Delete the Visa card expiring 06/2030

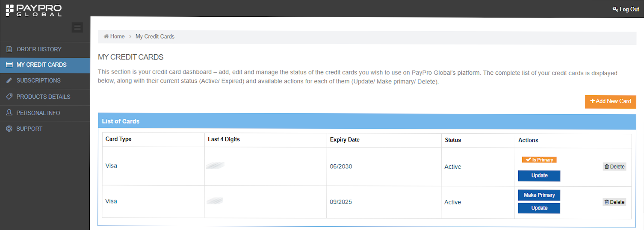[x=614, y=167]
